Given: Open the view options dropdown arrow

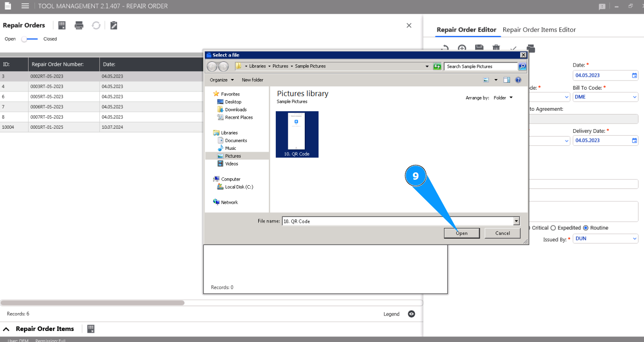Looking at the screenshot, I should 496,80.
